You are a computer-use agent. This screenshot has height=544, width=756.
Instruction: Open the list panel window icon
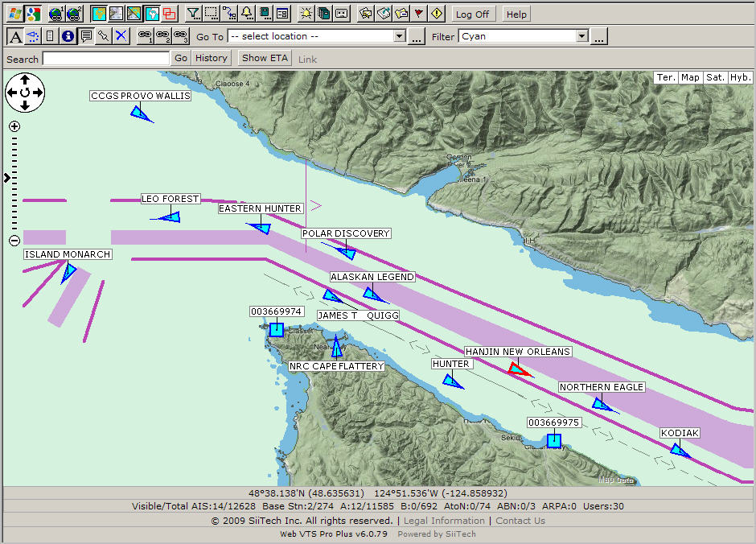click(282, 14)
